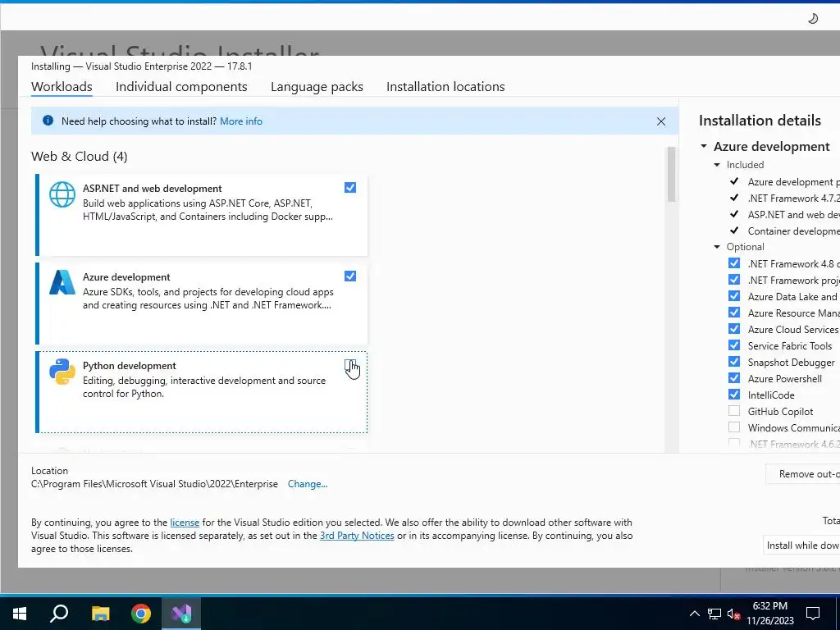
Task: Open the license link
Action: pos(185,523)
